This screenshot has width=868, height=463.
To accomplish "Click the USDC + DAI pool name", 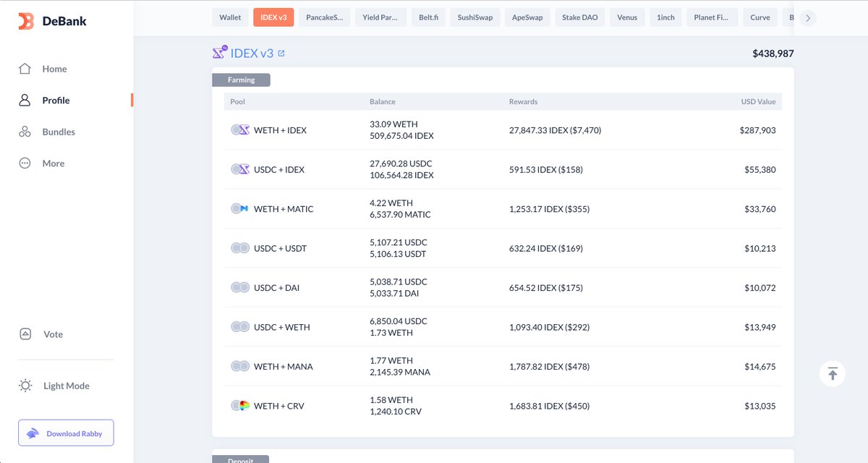I will tap(276, 288).
